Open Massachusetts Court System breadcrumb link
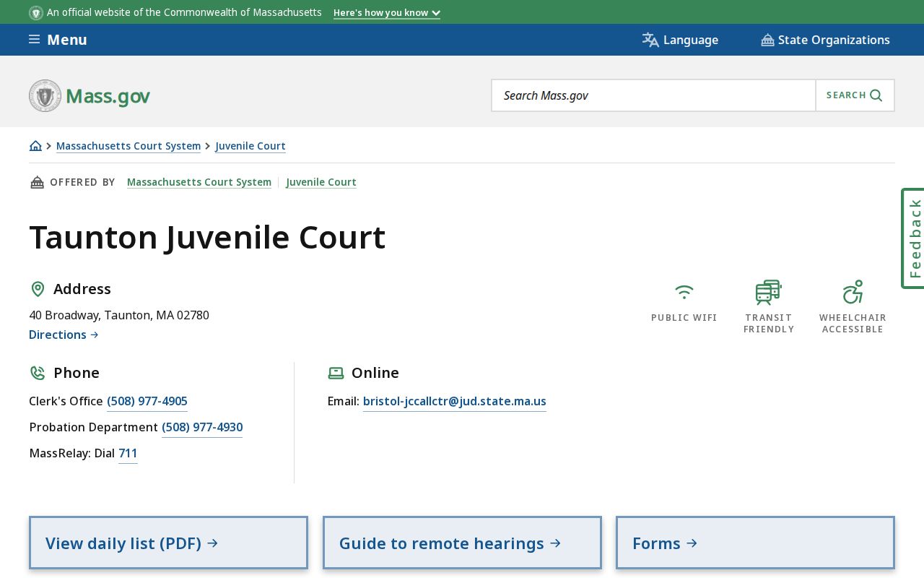The width and height of the screenshot is (924, 578). pos(128,146)
